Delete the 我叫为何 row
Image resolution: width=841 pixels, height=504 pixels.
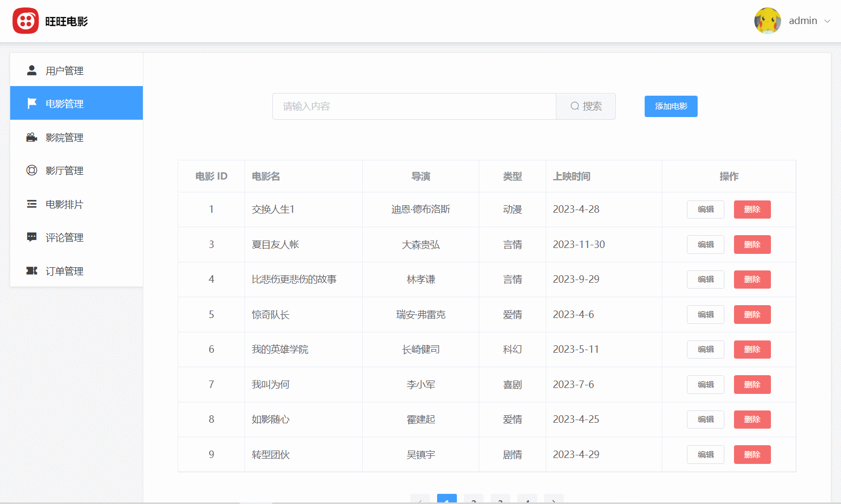(752, 384)
